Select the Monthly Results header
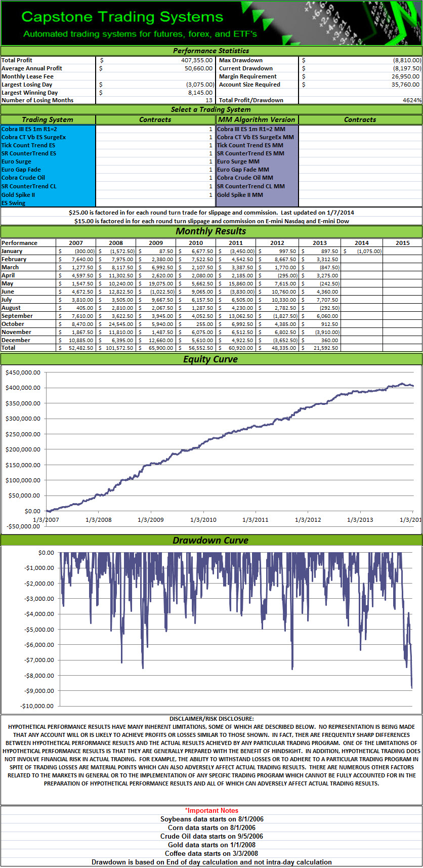This screenshot has width=423, height=868. click(x=211, y=231)
